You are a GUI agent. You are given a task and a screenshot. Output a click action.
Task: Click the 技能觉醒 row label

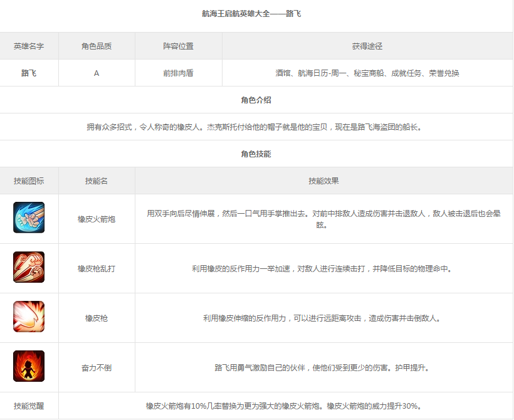[x=29, y=406]
